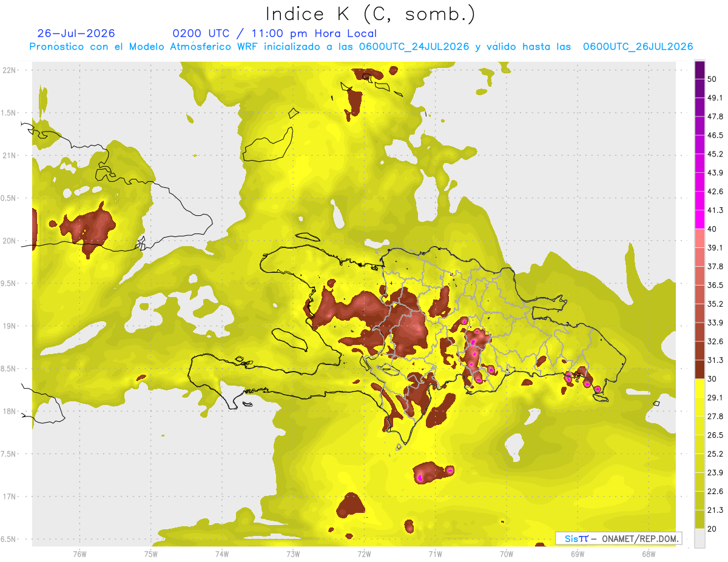Click the colorbar value "46.5"
The width and height of the screenshot is (728, 562).
click(715, 135)
